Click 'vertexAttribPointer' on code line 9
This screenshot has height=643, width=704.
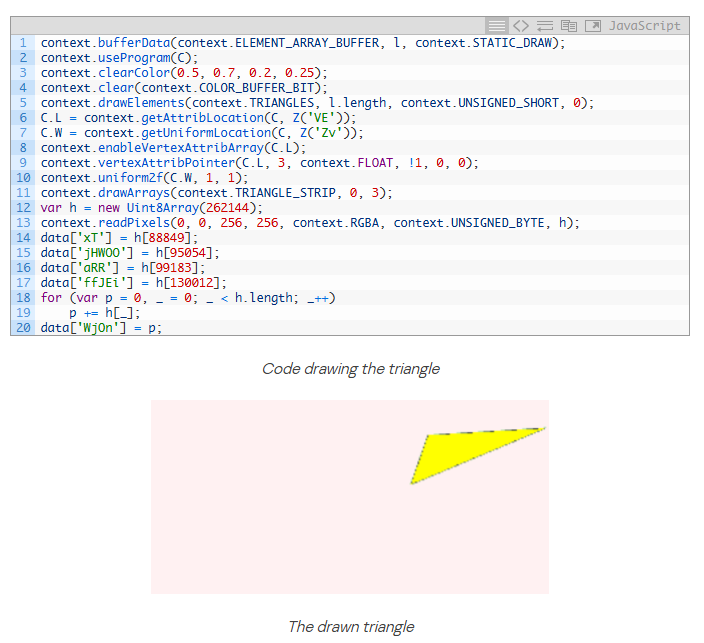[x=166, y=163]
